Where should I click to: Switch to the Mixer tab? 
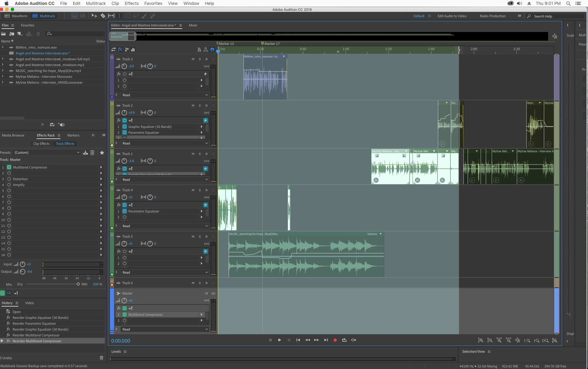click(193, 25)
